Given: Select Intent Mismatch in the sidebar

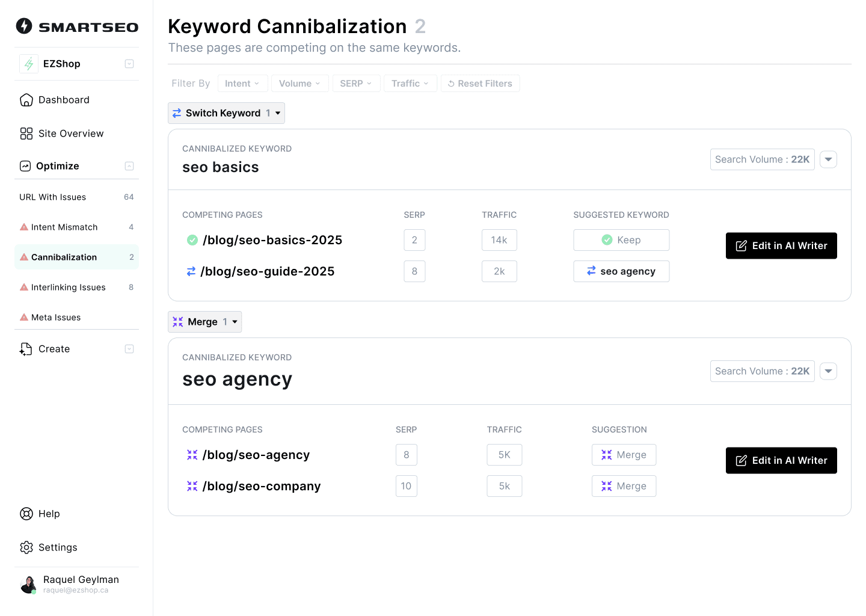Looking at the screenshot, I should pyautogui.click(x=64, y=227).
